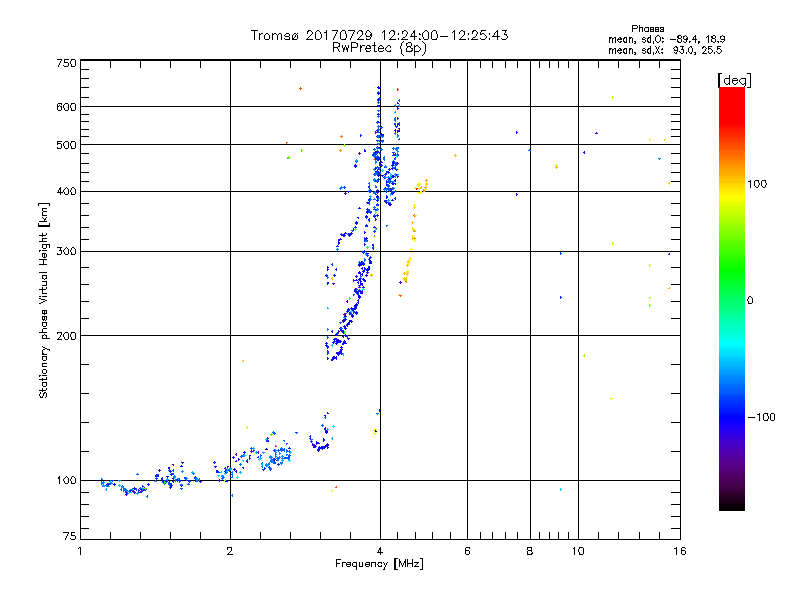Screen dimensions: 800x600
Task: Click the y-axis '400' tick label
Action: (x=66, y=192)
